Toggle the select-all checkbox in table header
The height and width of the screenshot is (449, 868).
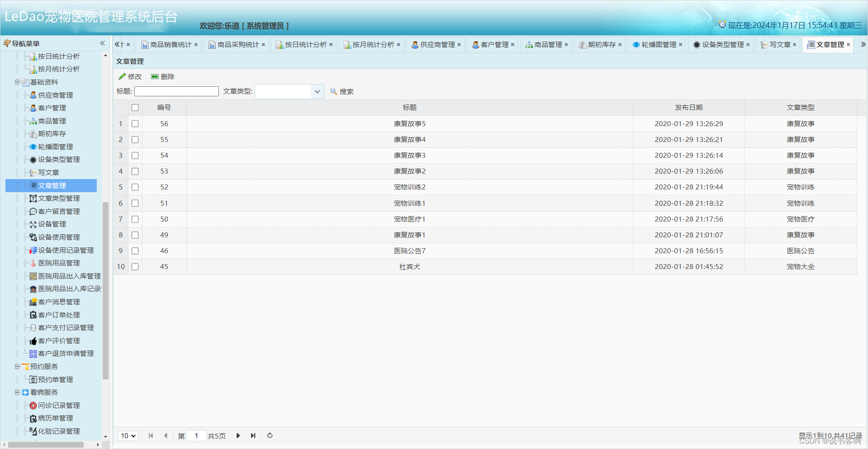[135, 108]
